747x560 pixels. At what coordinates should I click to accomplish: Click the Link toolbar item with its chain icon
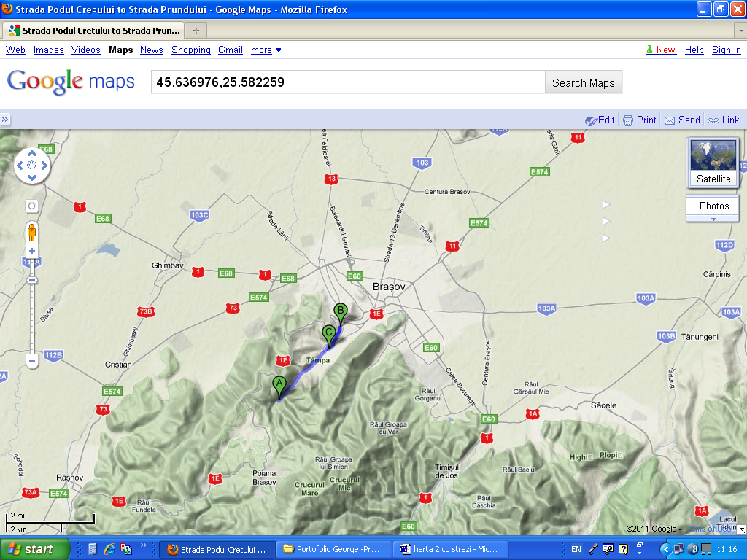(x=723, y=120)
